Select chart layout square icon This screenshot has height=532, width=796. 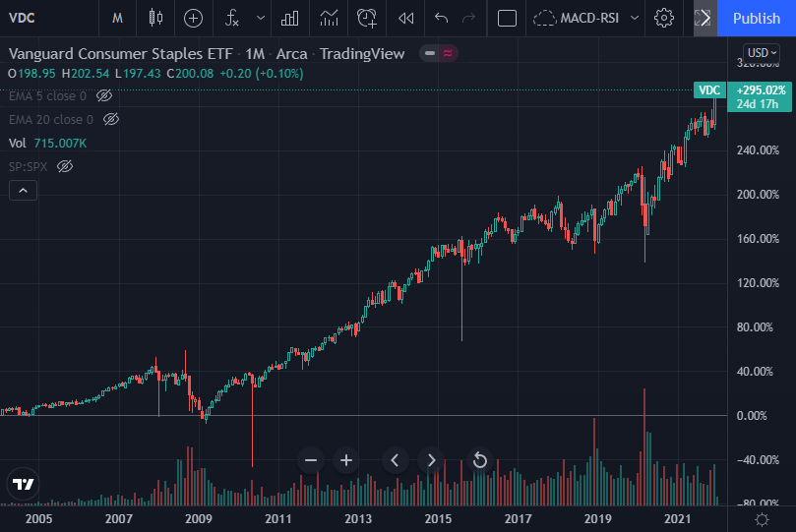(x=507, y=19)
